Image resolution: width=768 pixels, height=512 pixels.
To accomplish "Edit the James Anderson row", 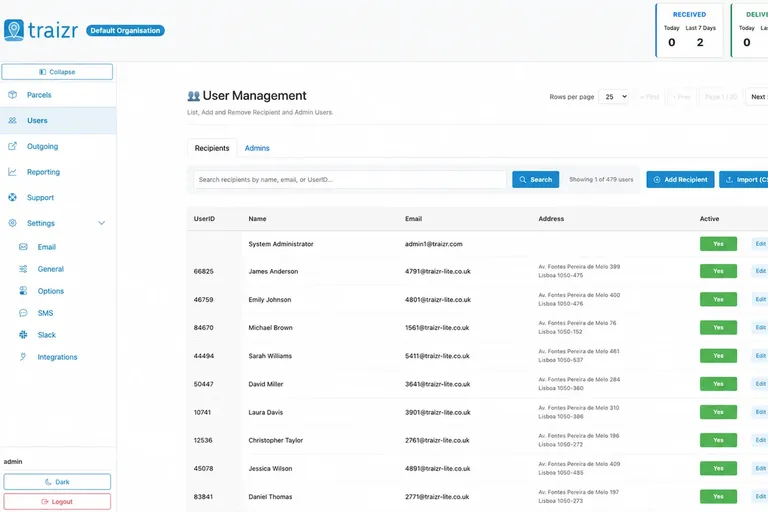I will (760, 271).
